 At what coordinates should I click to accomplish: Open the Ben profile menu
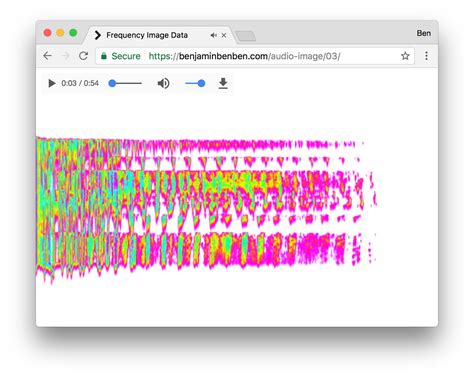(x=424, y=33)
